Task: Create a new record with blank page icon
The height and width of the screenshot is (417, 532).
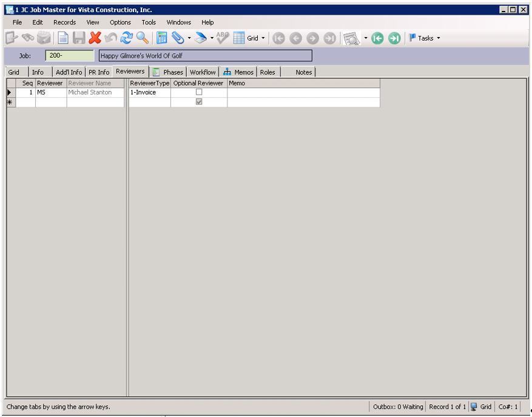Action: point(63,38)
